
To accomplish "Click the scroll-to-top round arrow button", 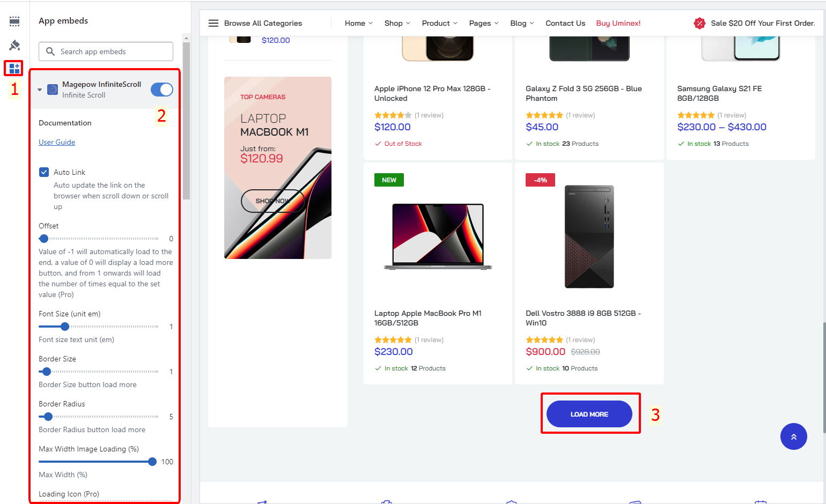I will 793,436.
